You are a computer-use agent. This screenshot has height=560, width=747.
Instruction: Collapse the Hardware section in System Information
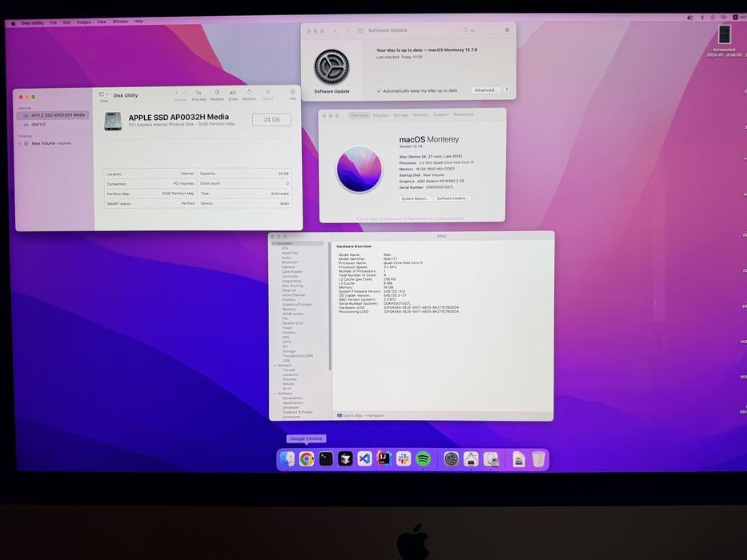(274, 243)
